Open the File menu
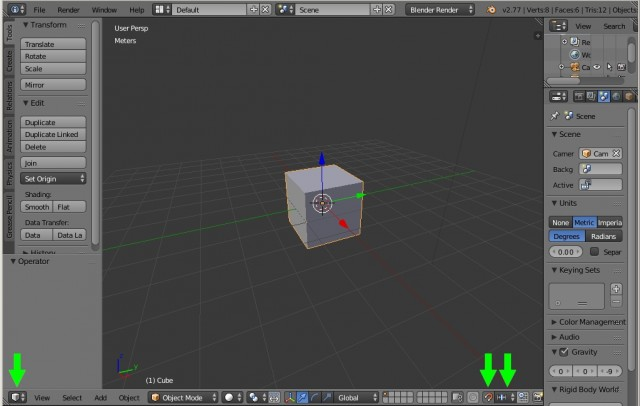The height and width of the screenshot is (406, 640). click(39, 10)
